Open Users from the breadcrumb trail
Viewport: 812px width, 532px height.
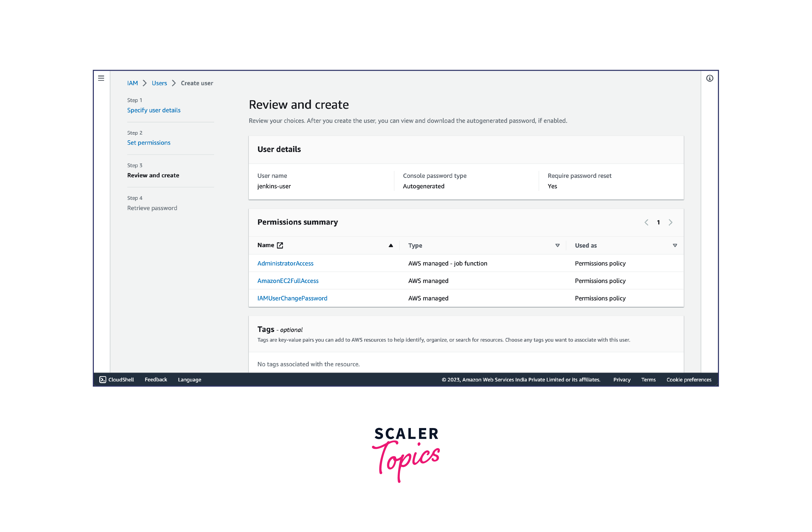(x=159, y=83)
